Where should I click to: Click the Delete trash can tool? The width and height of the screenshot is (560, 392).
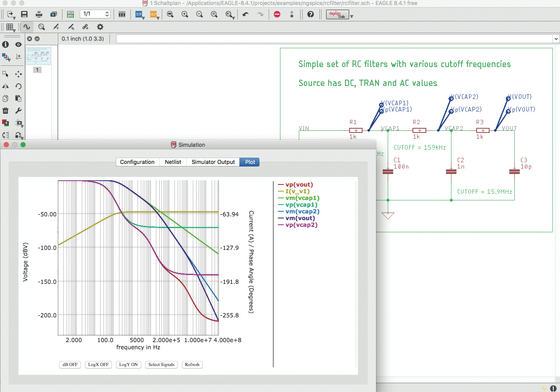click(x=5, y=111)
